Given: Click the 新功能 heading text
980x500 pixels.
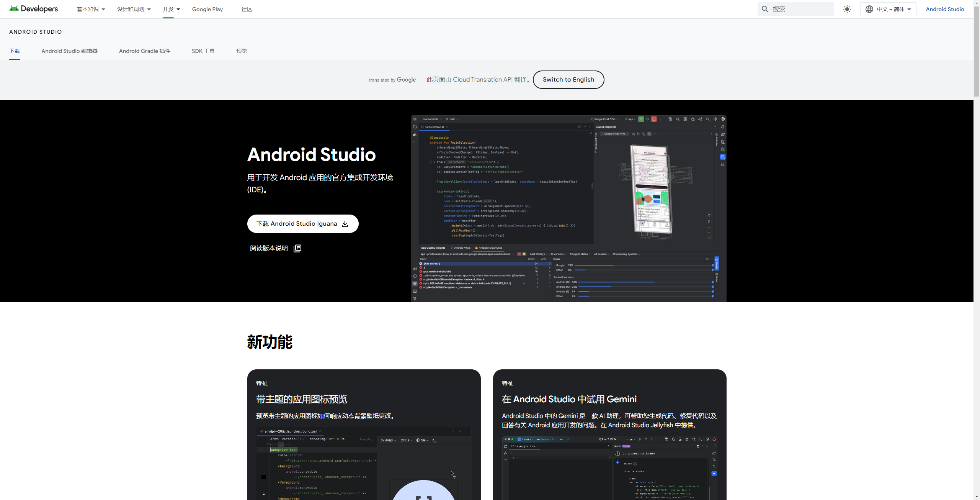Looking at the screenshot, I should 269,342.
